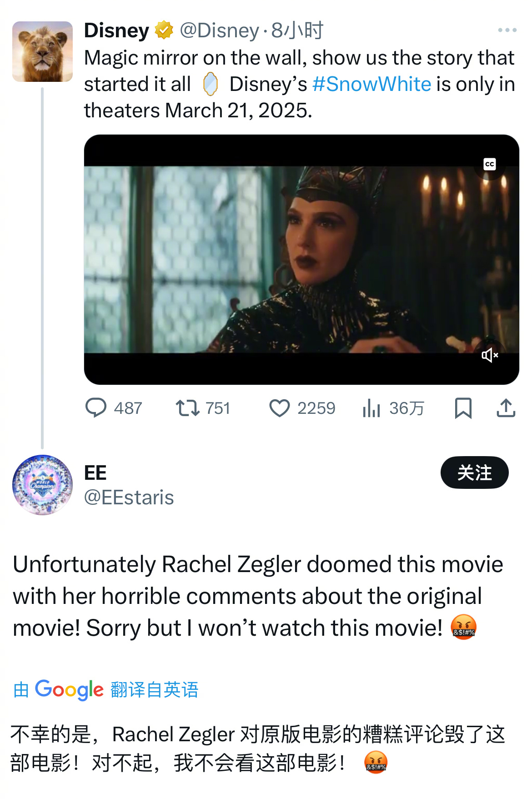
Task: Open Disney's lion profile avatar
Action: [42, 51]
